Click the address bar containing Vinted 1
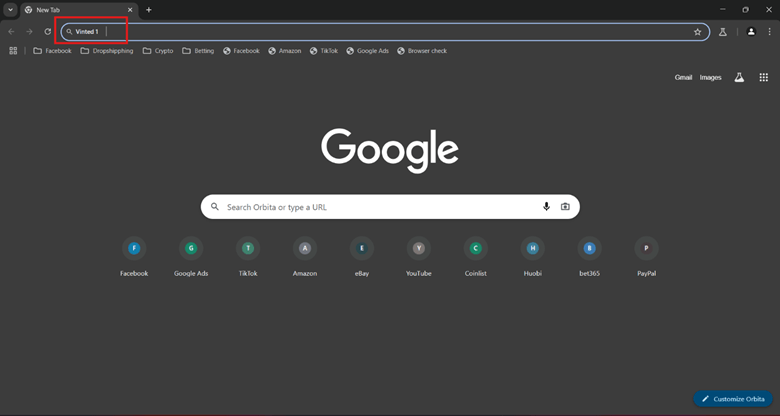The width and height of the screenshot is (780, 416). pyautogui.click(x=385, y=32)
